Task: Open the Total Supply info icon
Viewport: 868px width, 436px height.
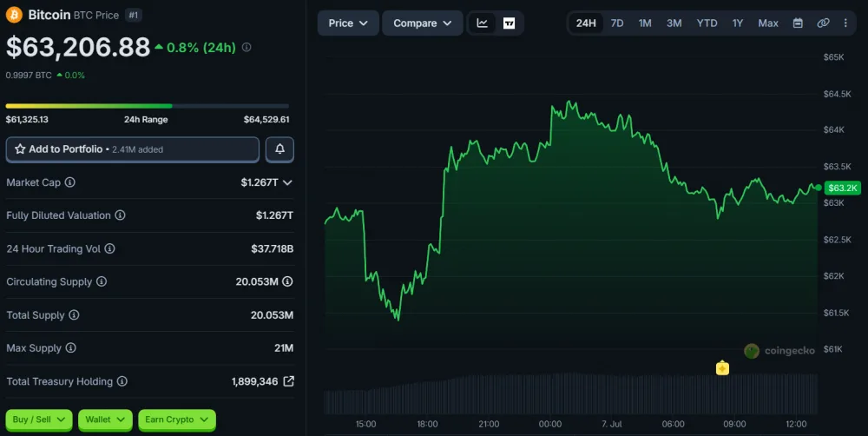Action: point(74,314)
